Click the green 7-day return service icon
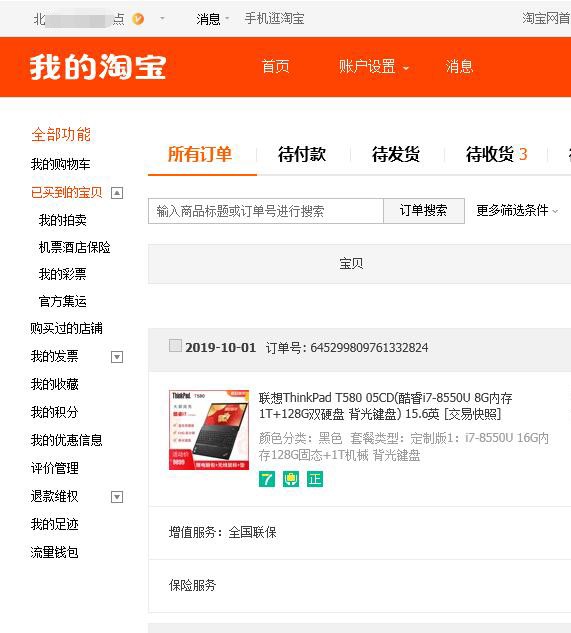The width and height of the screenshot is (571, 633). 267,479
